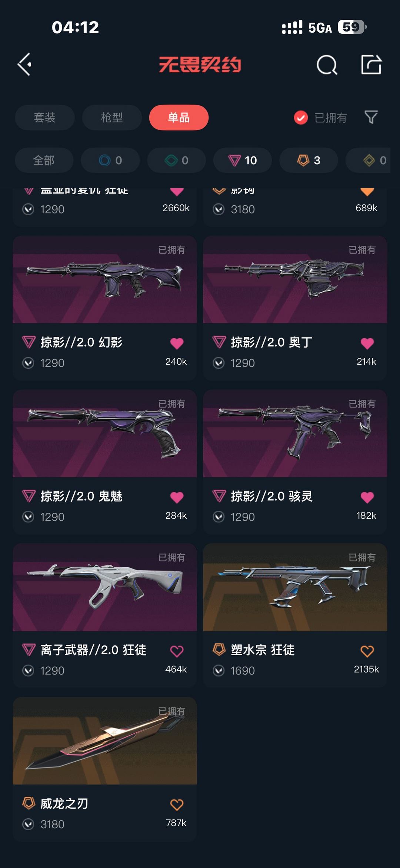Open 掠影//2.0 奥丁 weapon thumbnail
This screenshot has width=400, height=868.
pyautogui.click(x=295, y=280)
